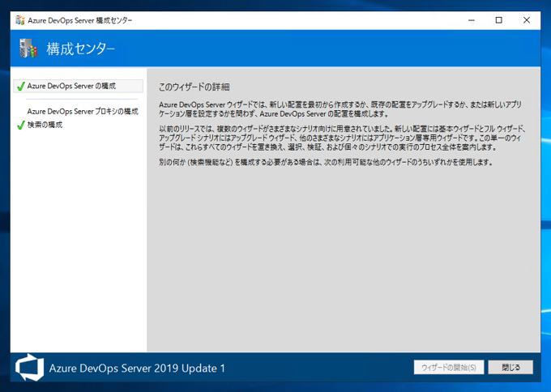Image resolution: width=551 pixels, height=392 pixels.
Task: Click paragraph starting 'Azure DevOps Server ウィザードでは'
Action: tap(340, 109)
